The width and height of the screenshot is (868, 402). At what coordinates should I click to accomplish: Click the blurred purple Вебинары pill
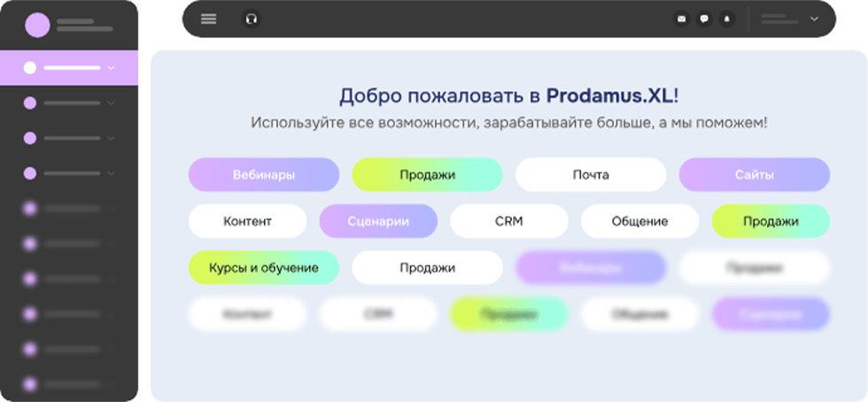591,268
